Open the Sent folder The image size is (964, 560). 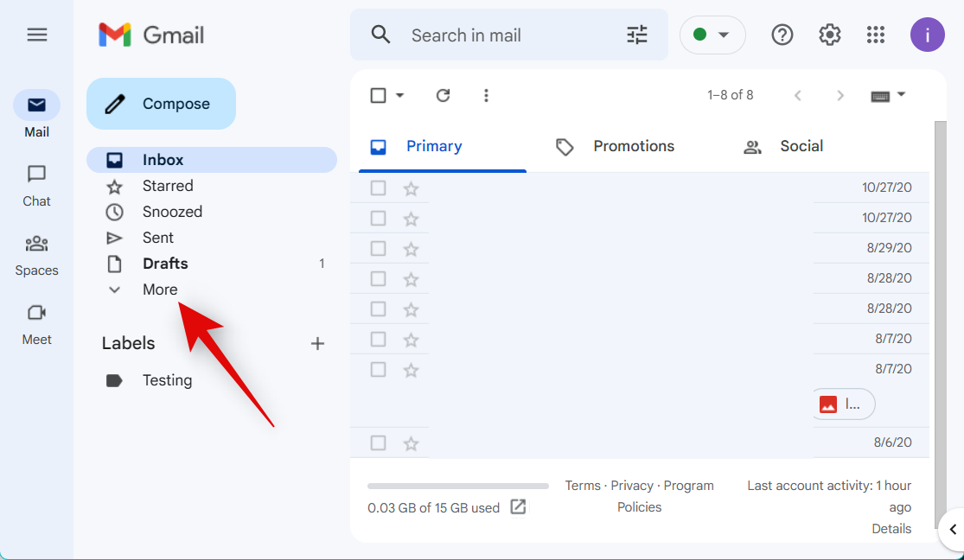pyautogui.click(x=212, y=238)
